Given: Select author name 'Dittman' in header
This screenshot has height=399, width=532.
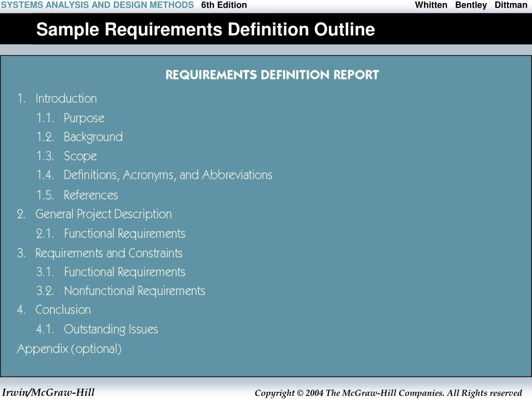Looking at the screenshot, I should click(511, 5).
